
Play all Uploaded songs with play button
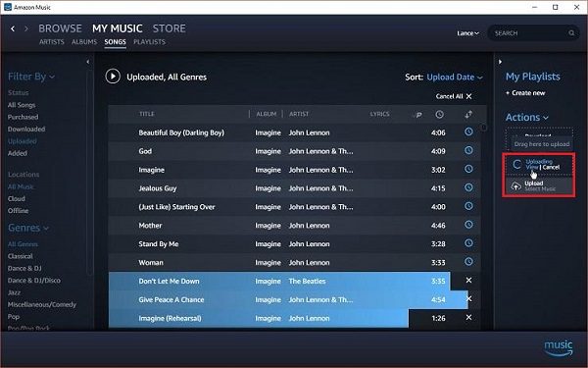[113, 77]
